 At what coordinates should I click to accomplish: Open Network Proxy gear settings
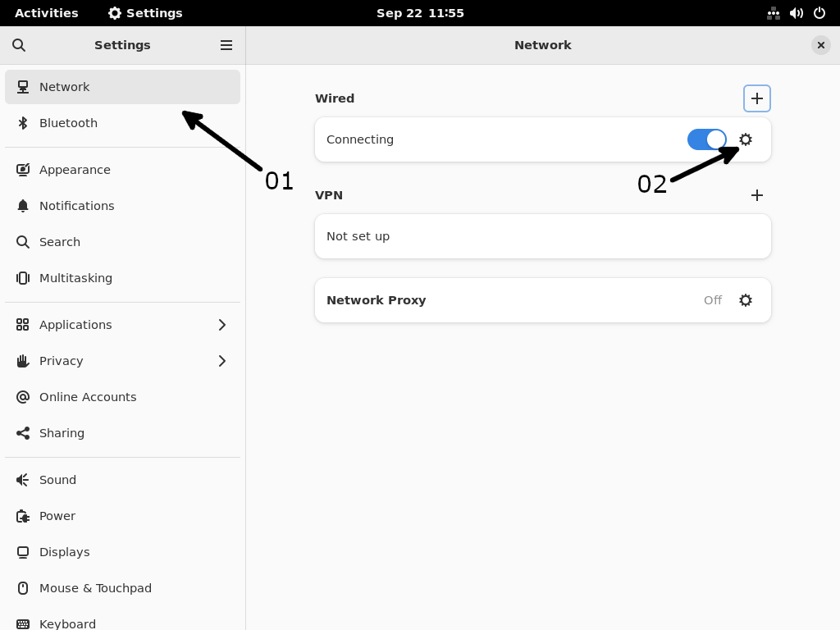click(745, 299)
